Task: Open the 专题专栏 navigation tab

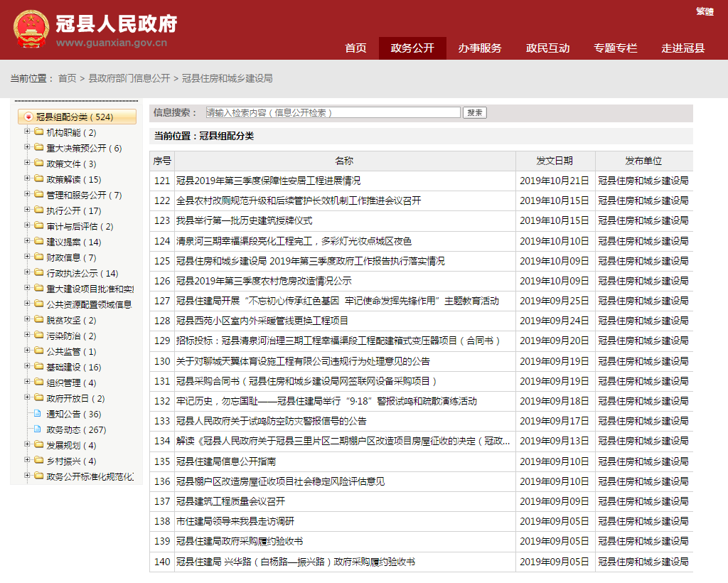Action: [x=616, y=48]
